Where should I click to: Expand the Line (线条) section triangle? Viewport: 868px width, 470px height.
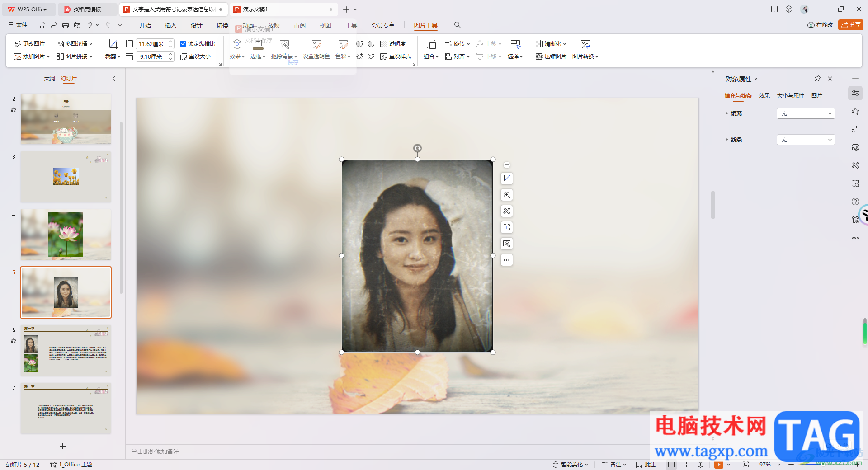(727, 140)
